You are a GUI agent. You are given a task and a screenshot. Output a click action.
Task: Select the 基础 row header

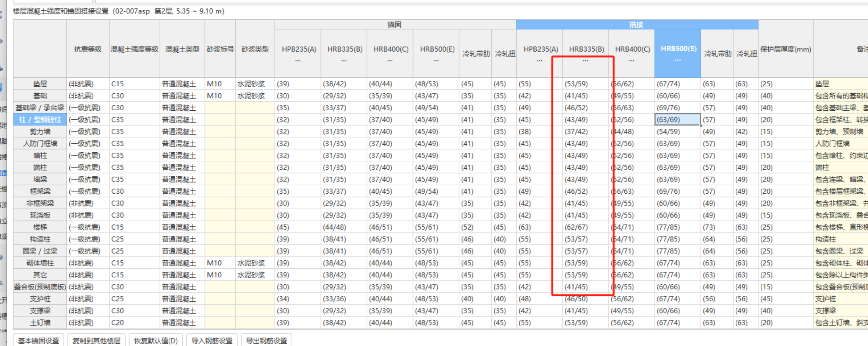(40, 96)
